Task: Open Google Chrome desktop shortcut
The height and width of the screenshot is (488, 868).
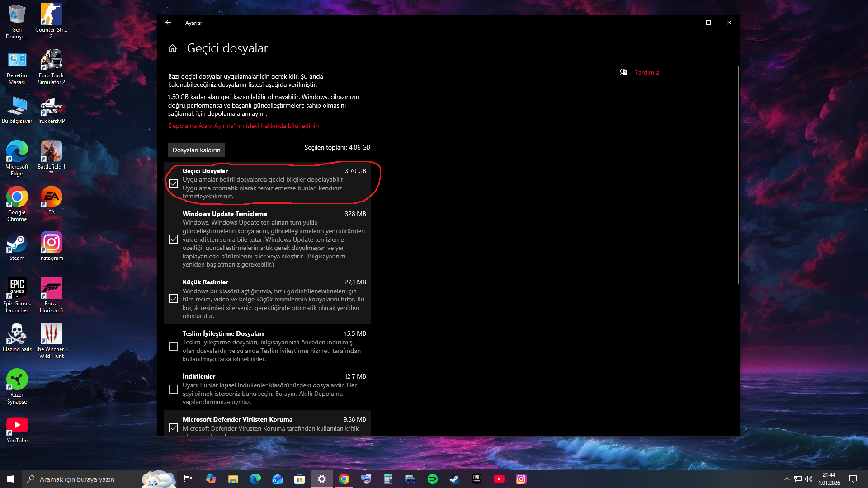Action: point(17,204)
